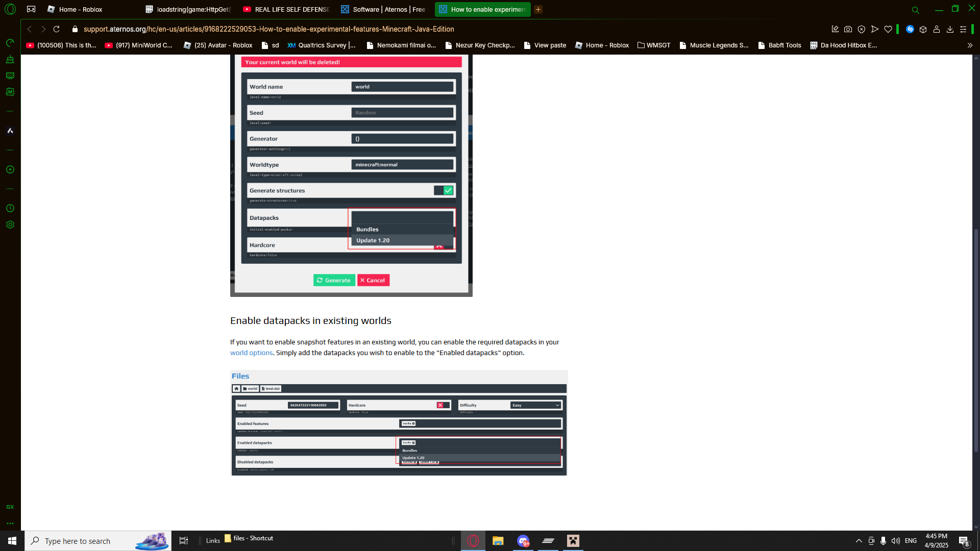Switch to the loadstring(game:HttpGet tab

(x=189, y=9)
